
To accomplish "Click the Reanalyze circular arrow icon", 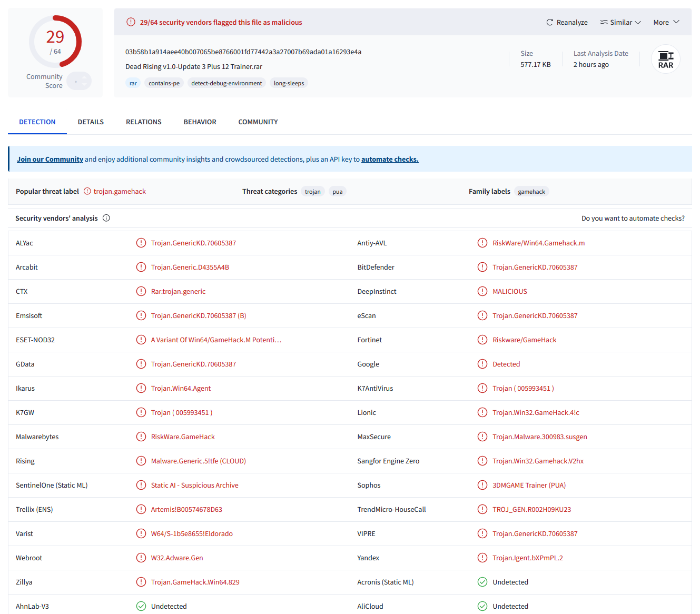I will [x=550, y=22].
